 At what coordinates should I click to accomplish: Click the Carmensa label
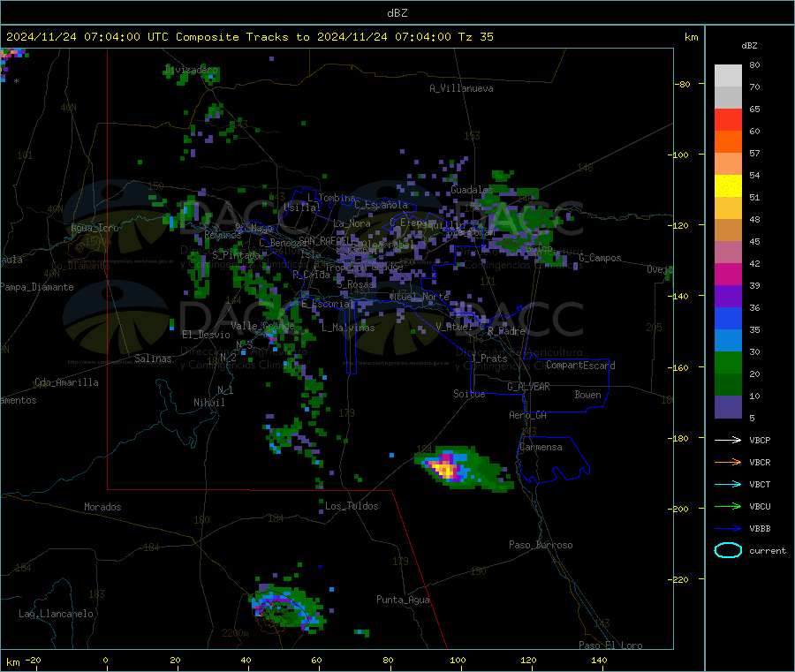coord(541,447)
